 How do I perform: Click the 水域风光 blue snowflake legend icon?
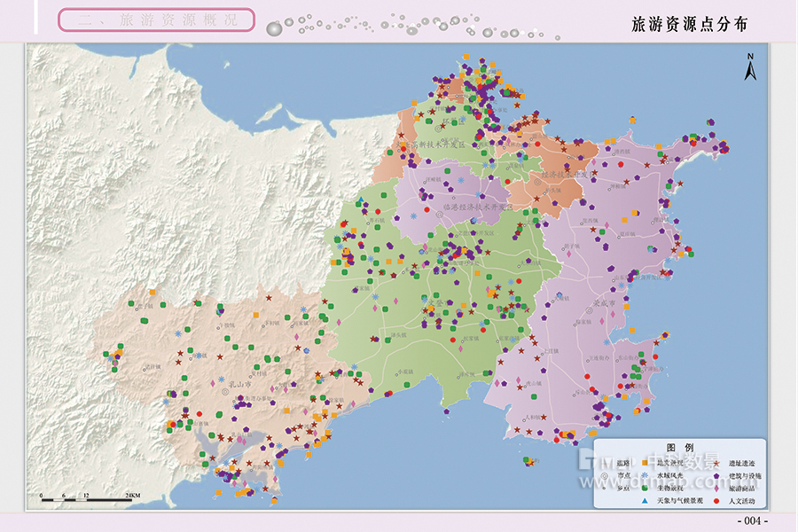pyautogui.click(x=645, y=475)
